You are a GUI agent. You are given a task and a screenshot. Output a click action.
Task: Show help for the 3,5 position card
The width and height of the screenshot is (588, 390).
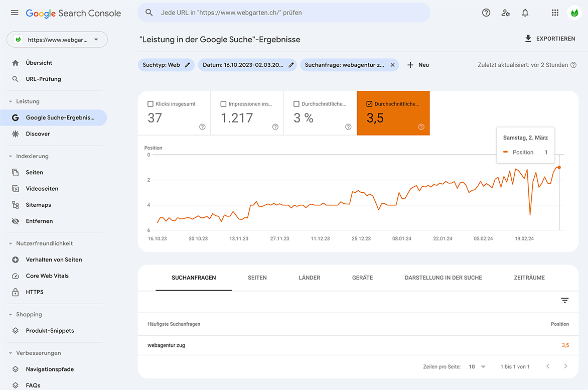421,127
